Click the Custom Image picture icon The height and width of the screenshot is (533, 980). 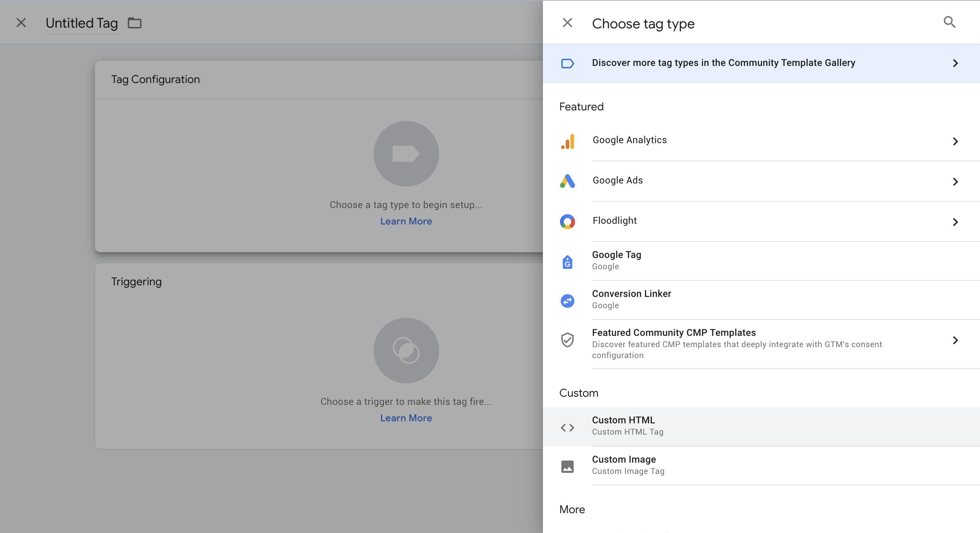[x=567, y=466]
